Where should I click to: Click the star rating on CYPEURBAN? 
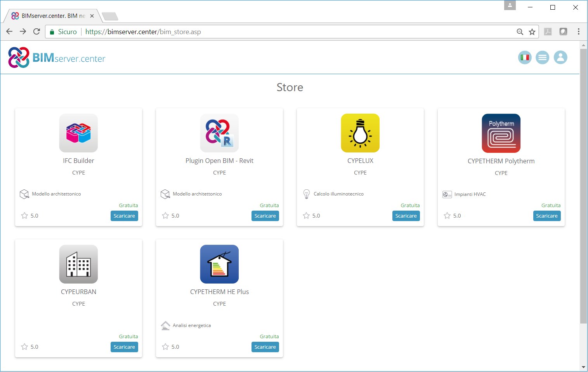pos(24,347)
